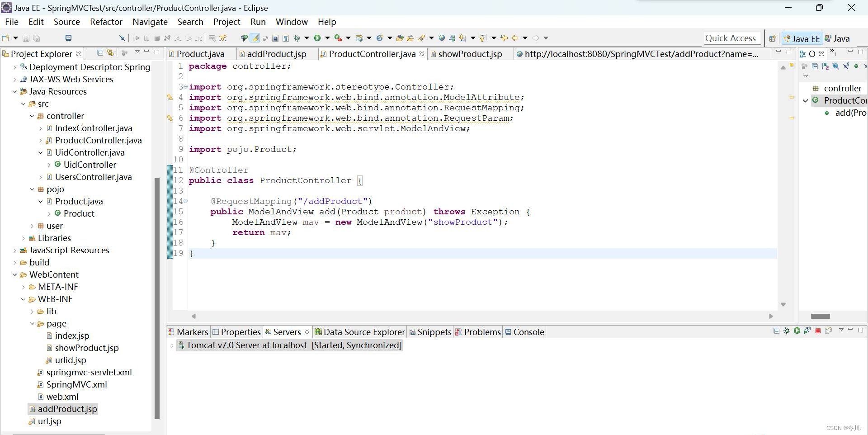Collapse All in Project Explorer

click(100, 53)
